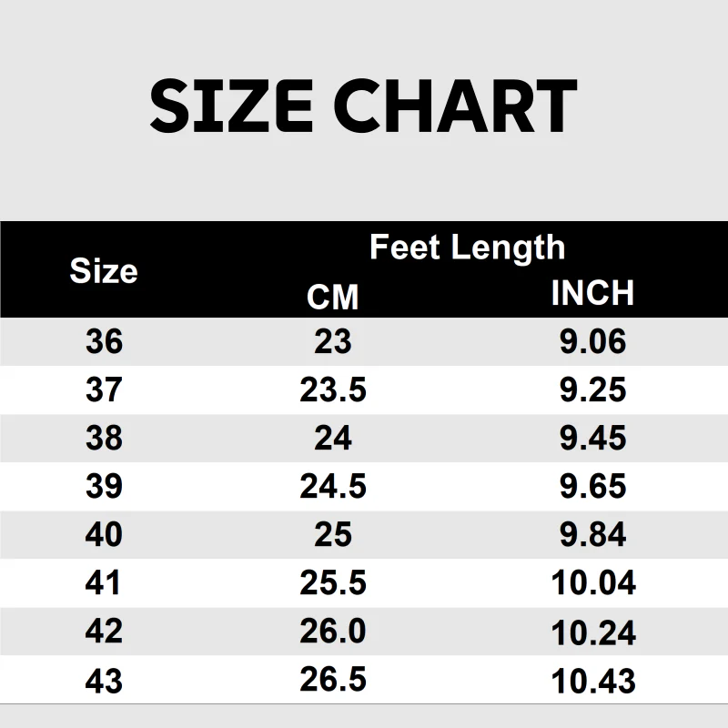The image size is (728, 728).
Task: Select the size 38 cell
Action: [x=104, y=438]
